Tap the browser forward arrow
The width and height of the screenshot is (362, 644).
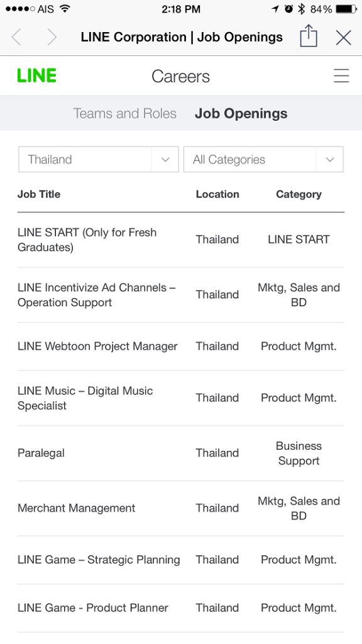[x=52, y=37]
